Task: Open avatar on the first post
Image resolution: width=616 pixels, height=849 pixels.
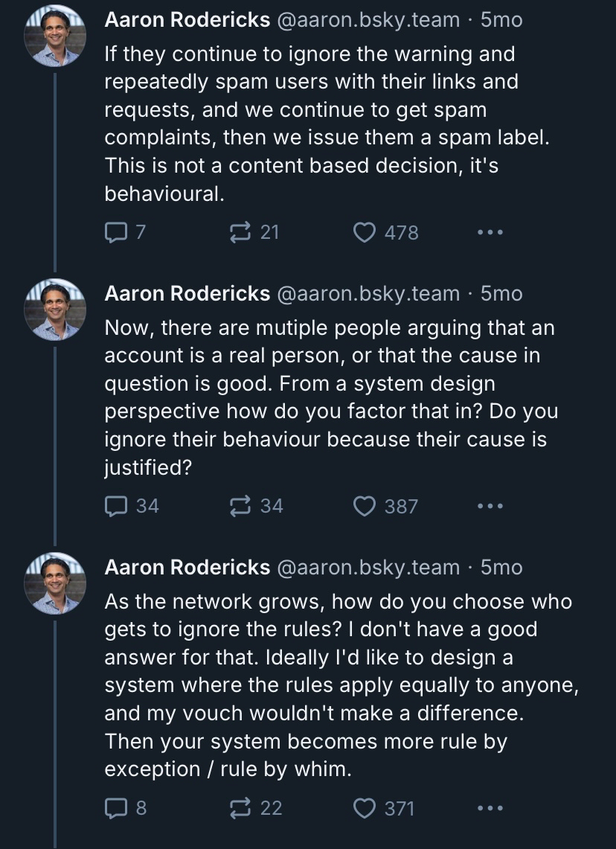Action: 56,36
